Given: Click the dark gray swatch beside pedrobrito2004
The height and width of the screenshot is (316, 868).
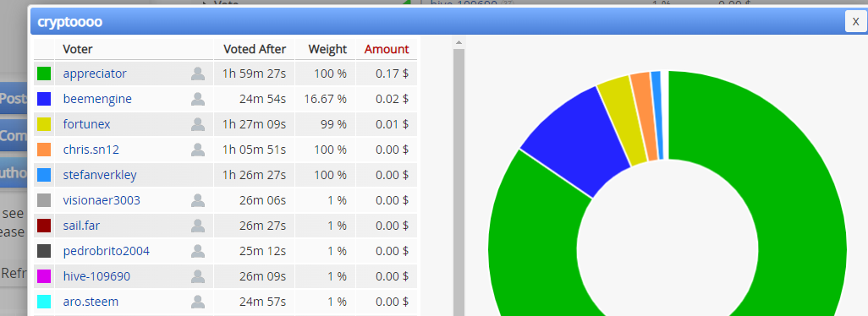Looking at the screenshot, I should pyautogui.click(x=44, y=251).
